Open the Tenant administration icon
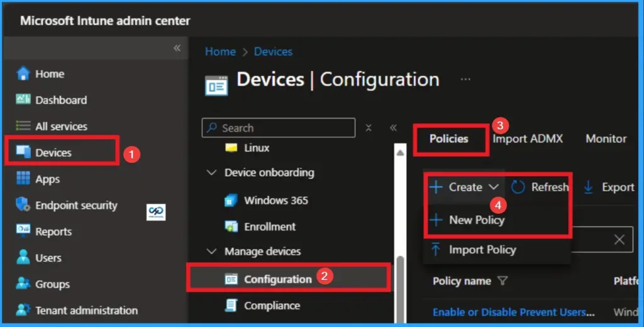 tap(23, 310)
